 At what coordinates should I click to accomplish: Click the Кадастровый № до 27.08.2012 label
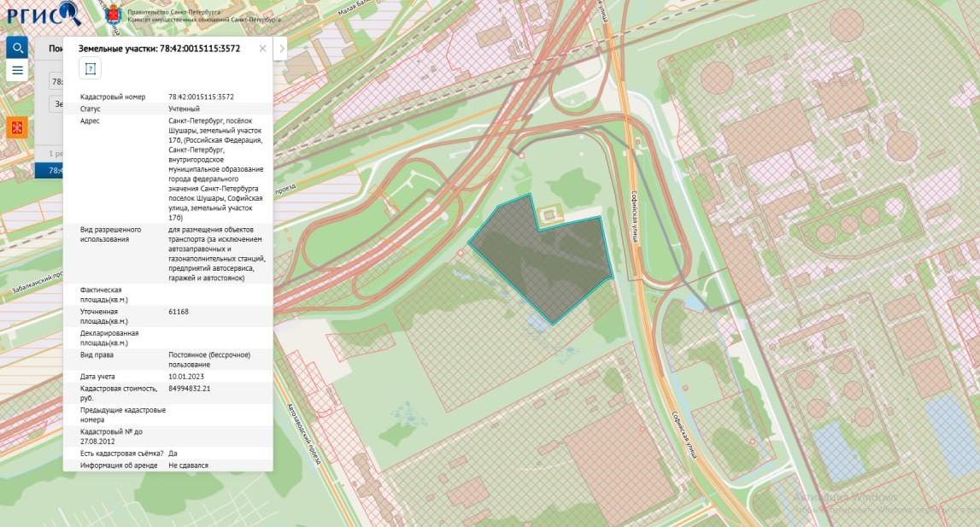click(x=111, y=436)
